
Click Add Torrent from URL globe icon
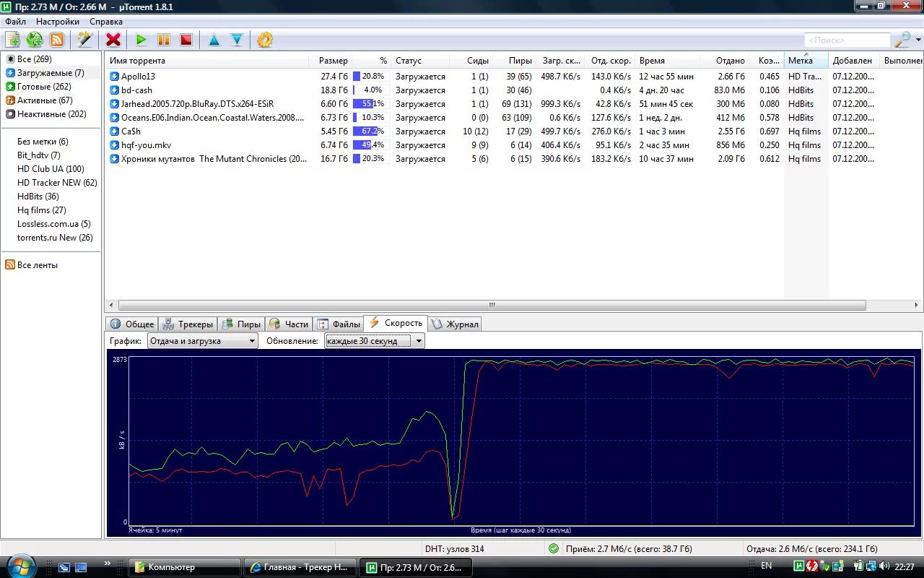tap(35, 40)
